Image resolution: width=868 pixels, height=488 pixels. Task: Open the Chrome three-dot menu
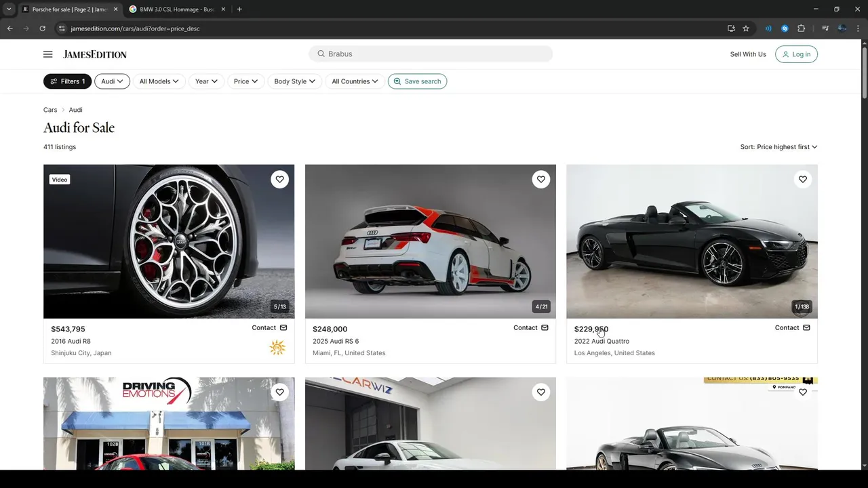858,28
